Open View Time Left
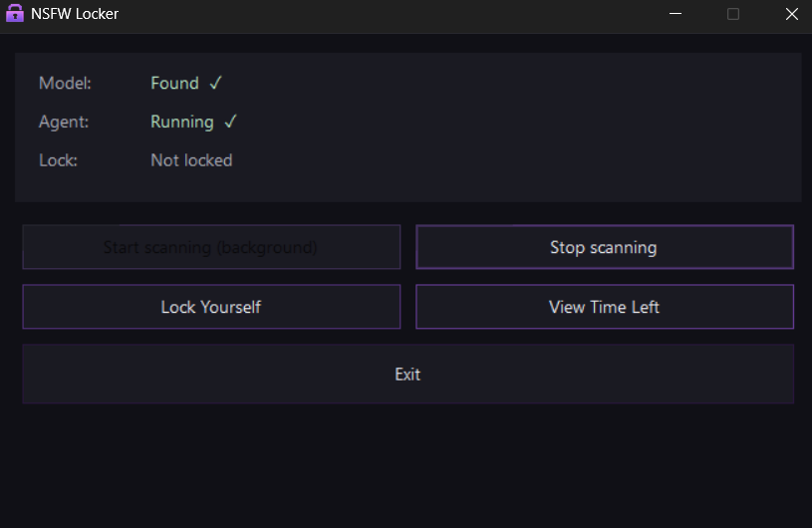812x528 pixels. (x=604, y=307)
